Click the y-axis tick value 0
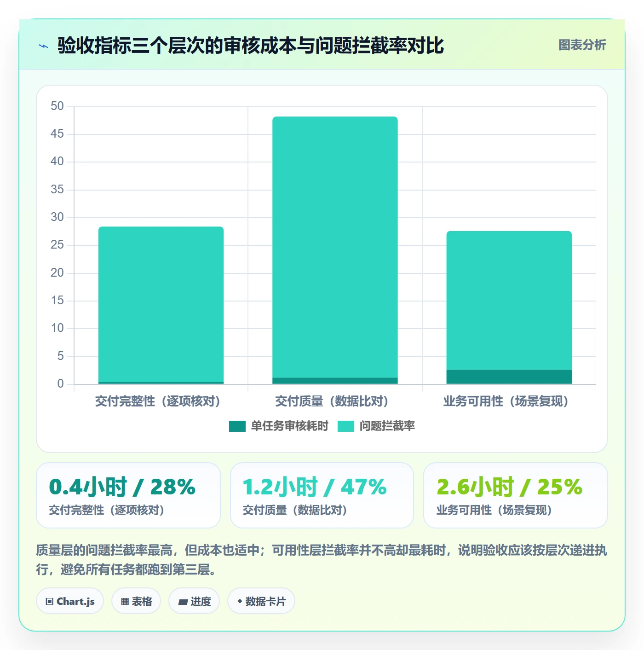This screenshot has width=644, height=650. (60, 384)
